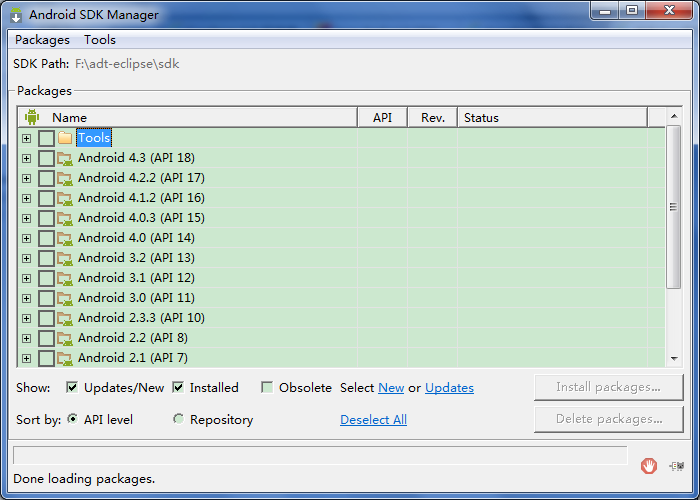Select the Android 3.1 (API 12) row label
700x500 pixels.
click(136, 278)
